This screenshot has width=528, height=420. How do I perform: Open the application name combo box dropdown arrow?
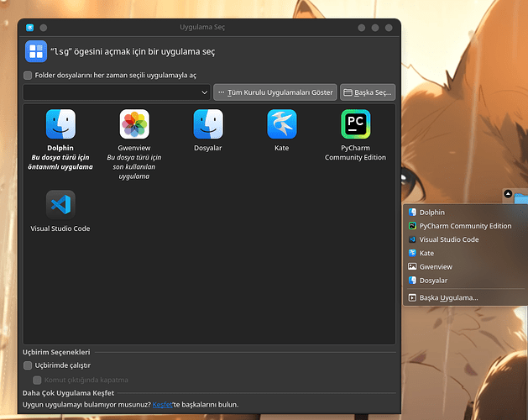click(204, 92)
